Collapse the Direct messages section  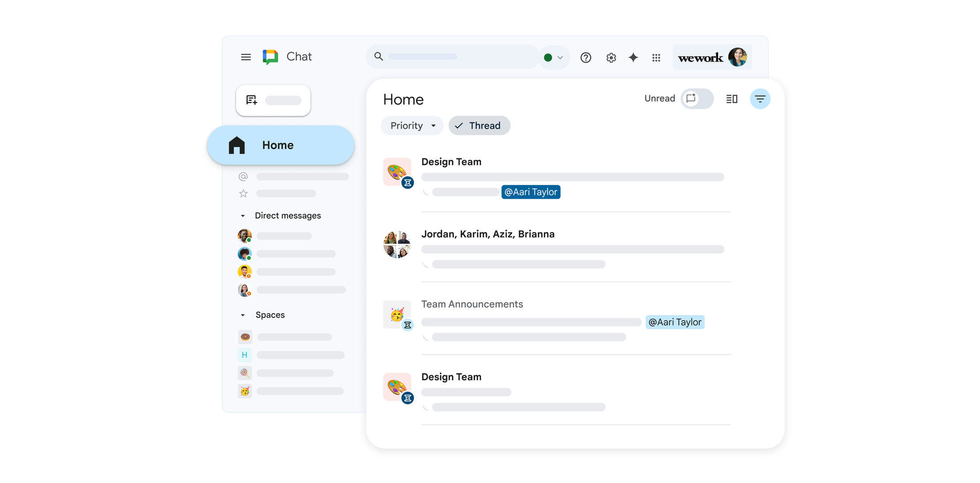pos(243,216)
